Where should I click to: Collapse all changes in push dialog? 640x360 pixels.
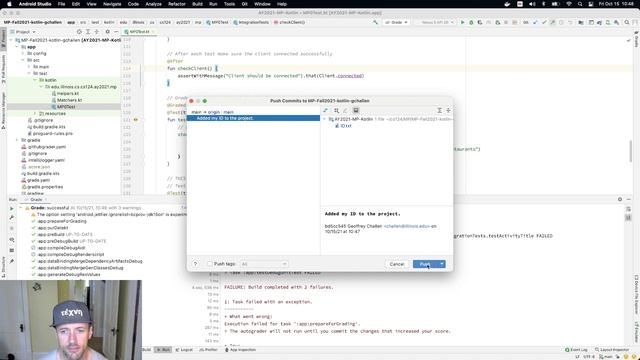(x=448, y=110)
